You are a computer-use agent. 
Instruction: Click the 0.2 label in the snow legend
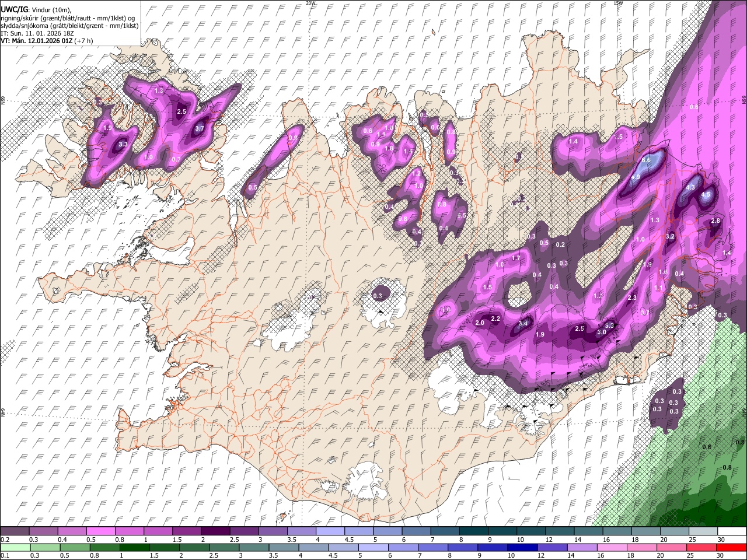tap(5, 540)
